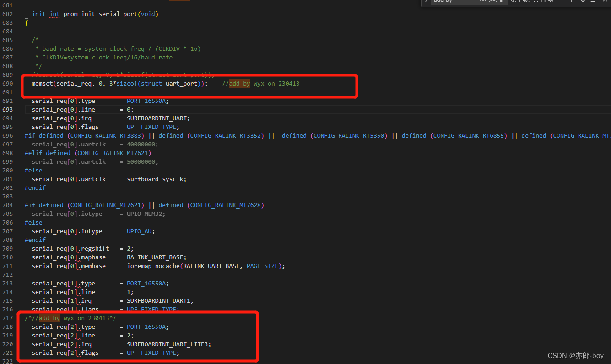Click #endif on line 702

35,188
